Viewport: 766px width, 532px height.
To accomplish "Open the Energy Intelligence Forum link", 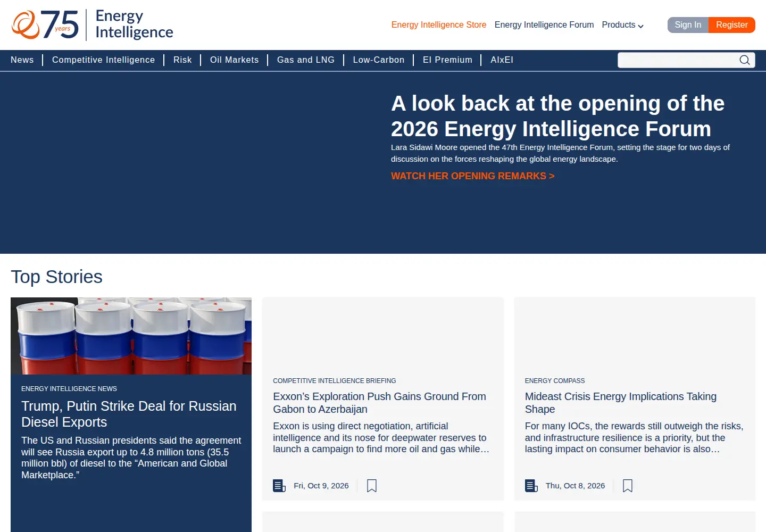I will [544, 25].
